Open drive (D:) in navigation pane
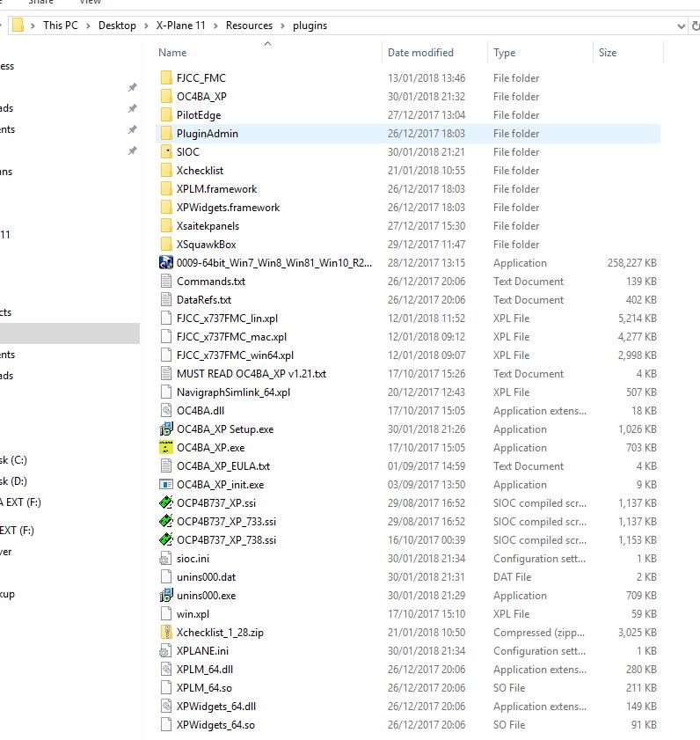 13,481
